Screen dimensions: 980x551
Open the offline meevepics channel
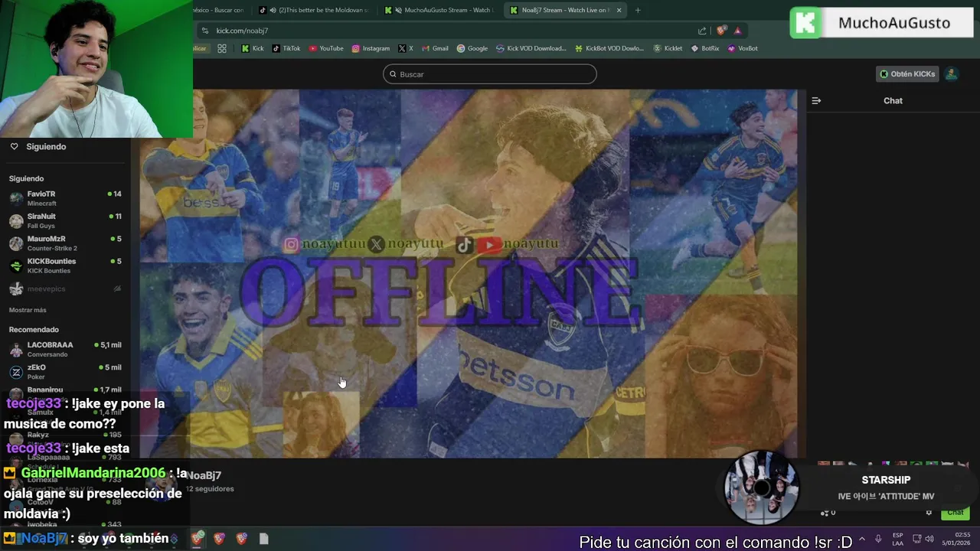(65, 289)
